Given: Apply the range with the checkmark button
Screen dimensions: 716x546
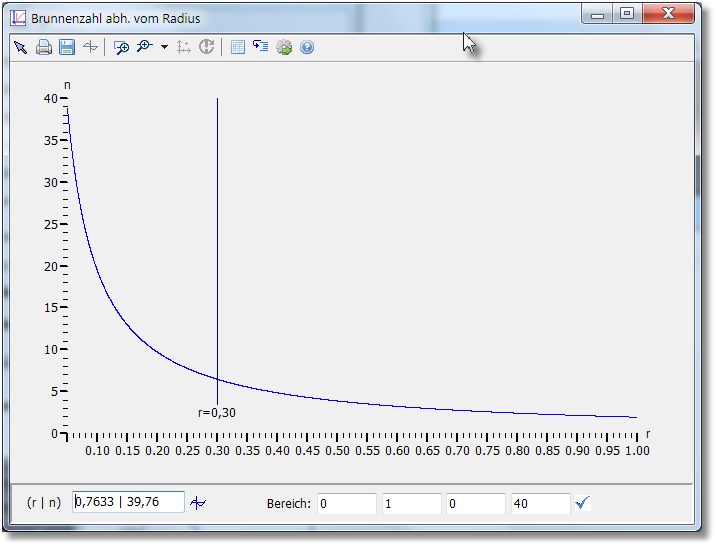Looking at the screenshot, I should 583,503.
